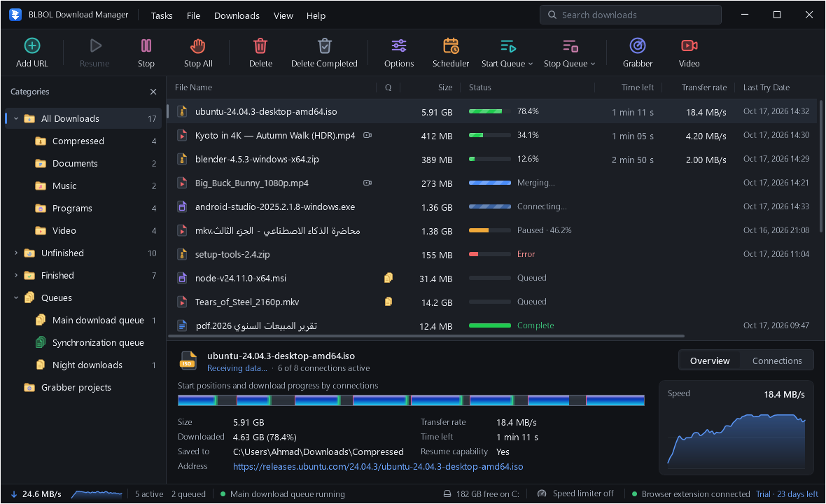The height and width of the screenshot is (504, 826).
Task: Click the video icon beside Big_Buck_Bunny_1080p.mp4
Action: click(x=367, y=183)
